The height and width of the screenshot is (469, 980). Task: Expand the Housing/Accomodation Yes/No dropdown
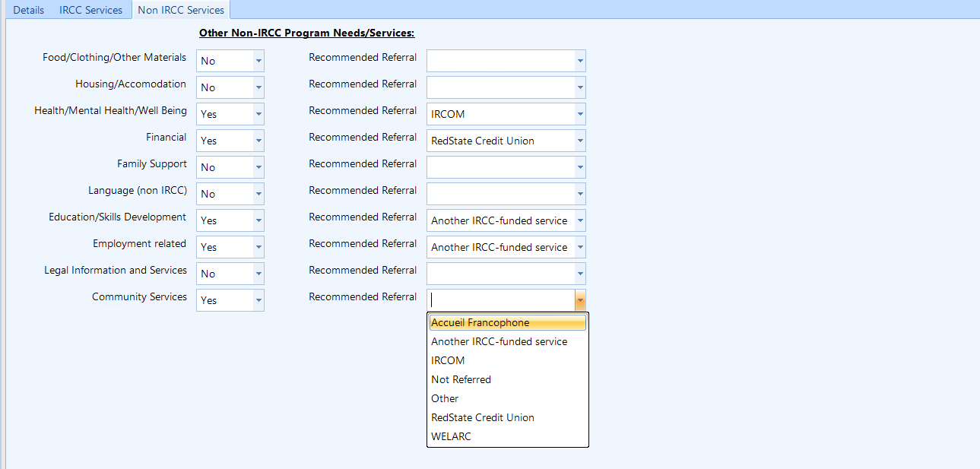[258, 87]
